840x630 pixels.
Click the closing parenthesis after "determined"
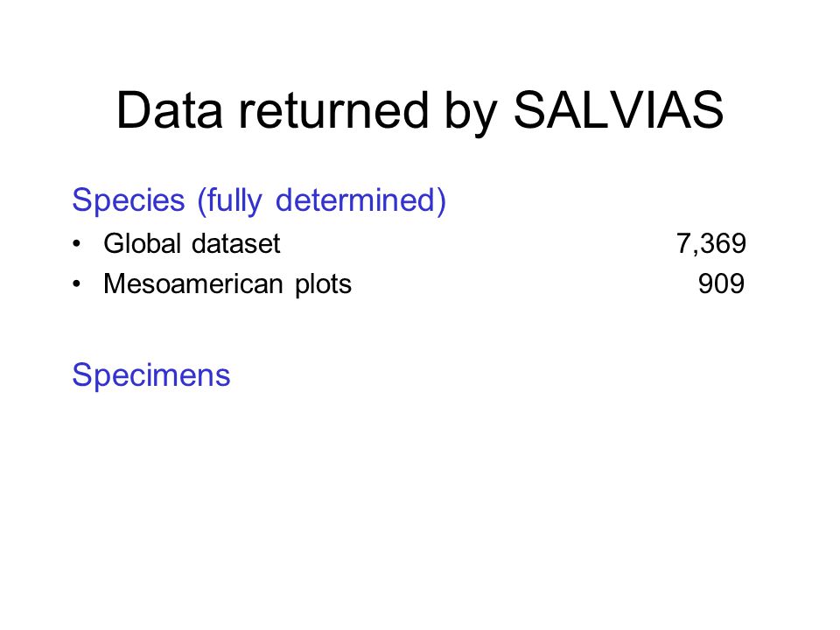pyautogui.click(x=441, y=202)
